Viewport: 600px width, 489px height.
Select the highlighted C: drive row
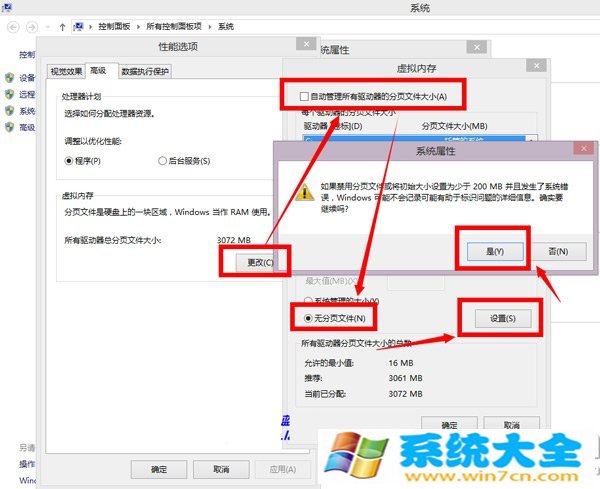pos(414,139)
